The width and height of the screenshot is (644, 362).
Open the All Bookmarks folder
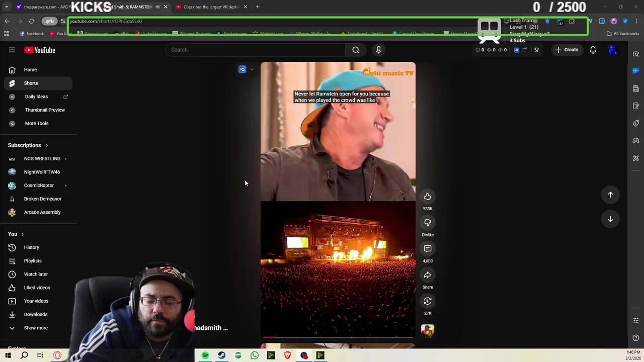[x=623, y=34]
